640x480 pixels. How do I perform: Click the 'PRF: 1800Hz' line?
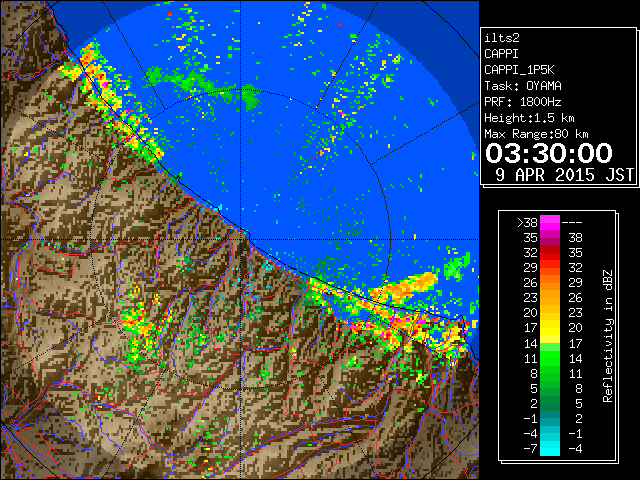522,102
